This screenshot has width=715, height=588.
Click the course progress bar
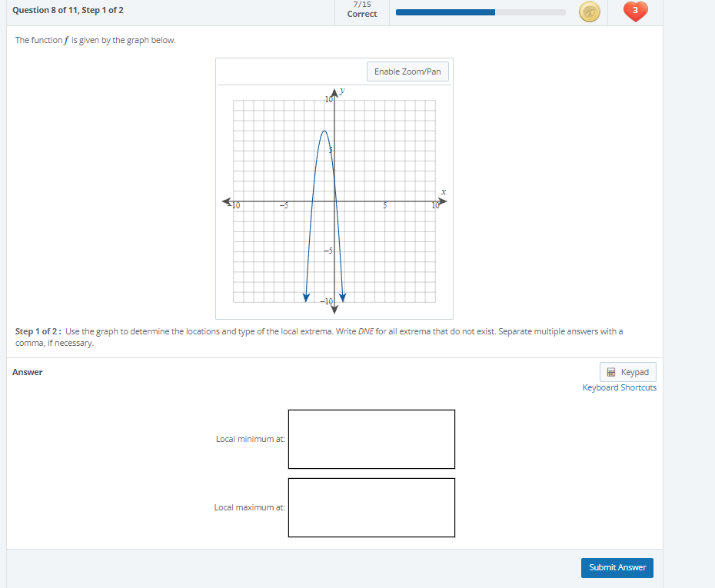(x=480, y=12)
